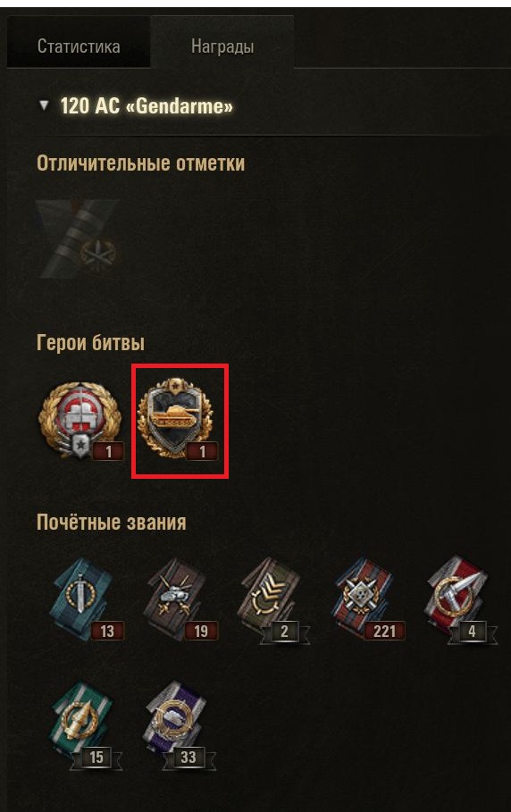The image size is (511, 812).
Task: Click the count badge on the tank shield medal
Action: coord(203,452)
